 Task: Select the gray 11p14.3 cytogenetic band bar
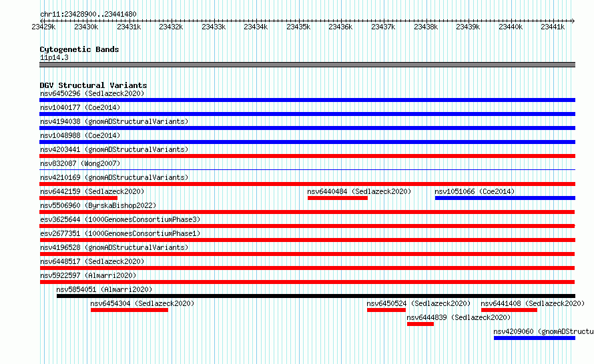point(307,65)
